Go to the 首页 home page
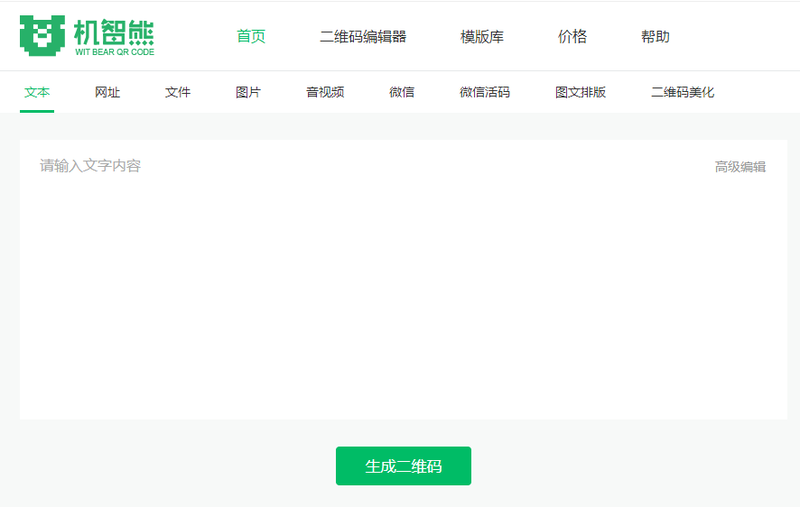Viewport: 800px width, 507px height. pos(251,37)
